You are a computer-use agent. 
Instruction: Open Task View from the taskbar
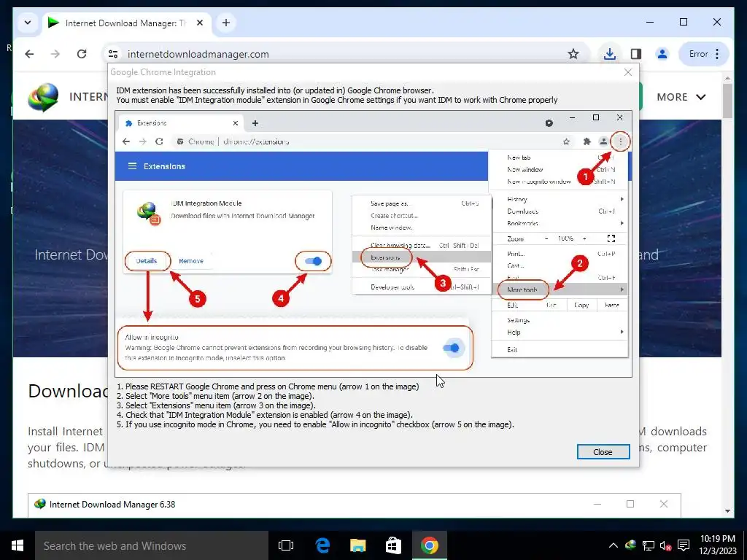click(x=286, y=545)
